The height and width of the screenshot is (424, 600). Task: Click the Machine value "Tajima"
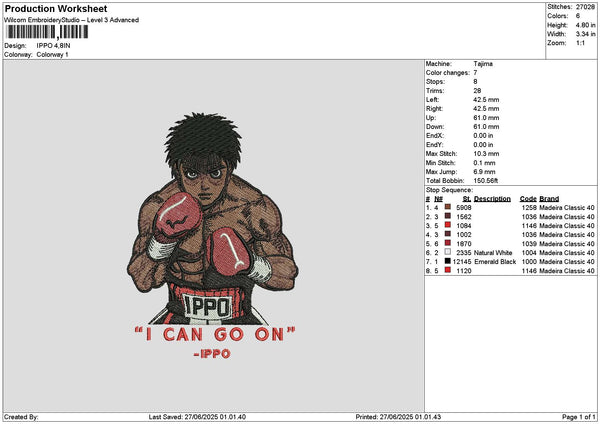coord(483,64)
